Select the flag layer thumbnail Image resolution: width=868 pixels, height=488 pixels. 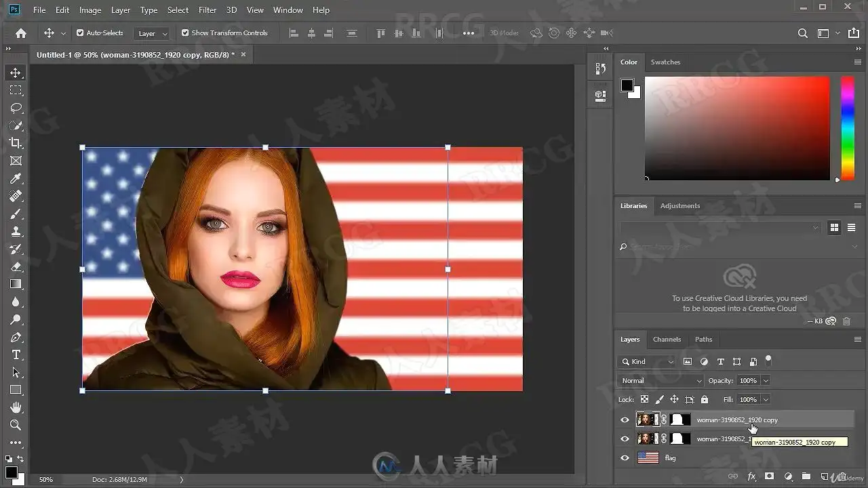coord(648,457)
